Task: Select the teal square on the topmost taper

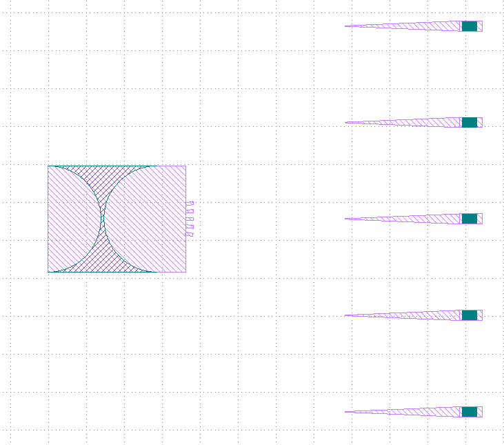Action: pyautogui.click(x=470, y=26)
